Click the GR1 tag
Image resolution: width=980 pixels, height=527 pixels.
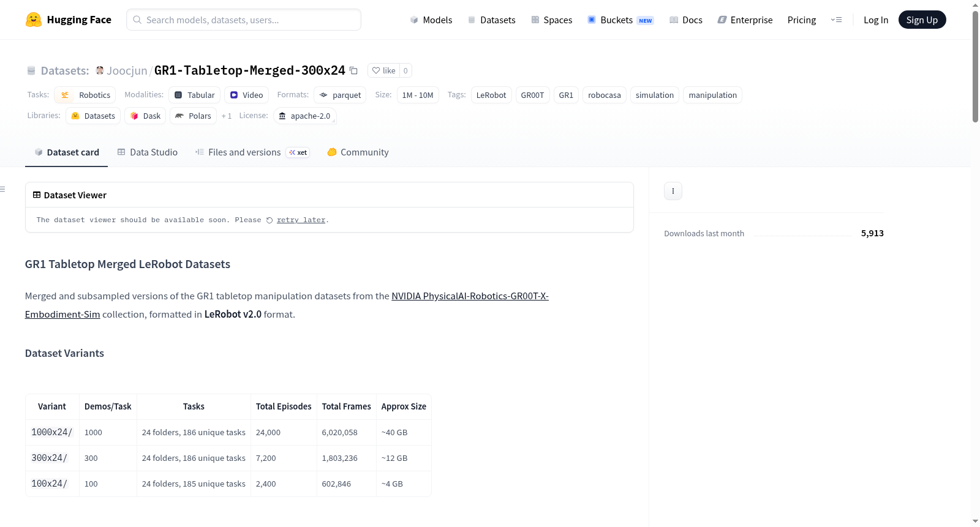pyautogui.click(x=566, y=95)
